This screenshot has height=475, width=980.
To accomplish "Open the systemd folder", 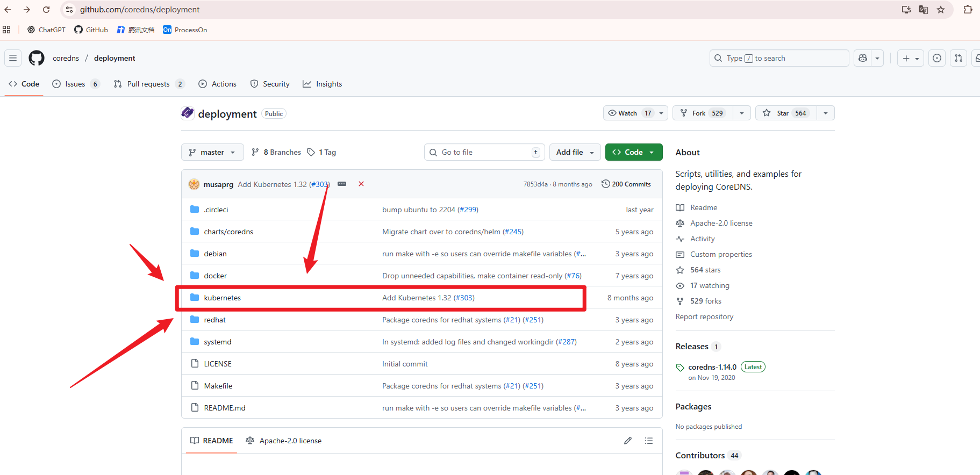I will (218, 342).
